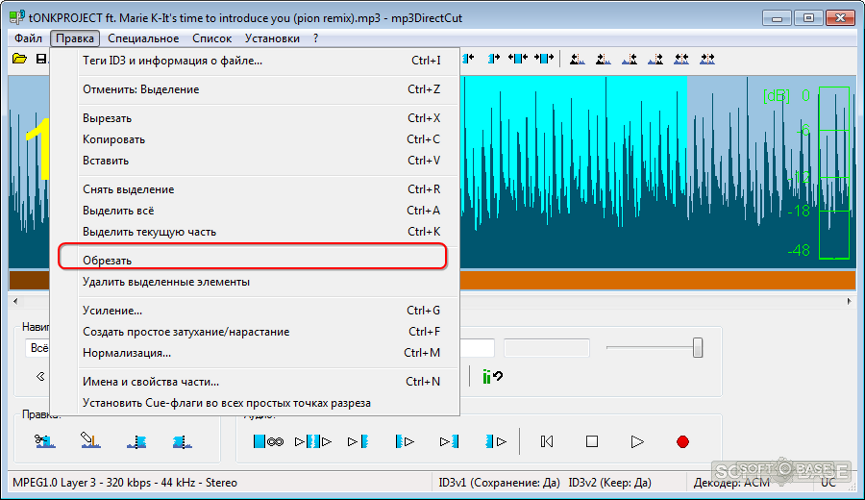This screenshot has height=500, width=865.
Task: Open the Файл menu
Action: (x=28, y=38)
